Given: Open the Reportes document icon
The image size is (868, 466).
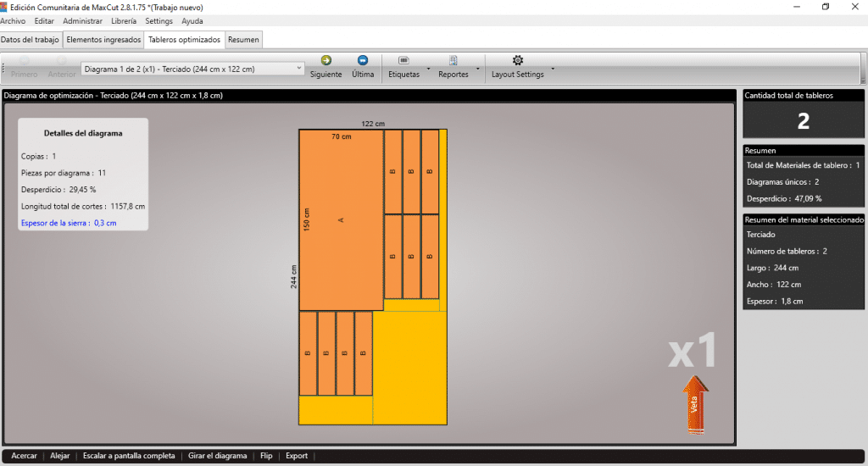Looking at the screenshot, I should coord(453,60).
